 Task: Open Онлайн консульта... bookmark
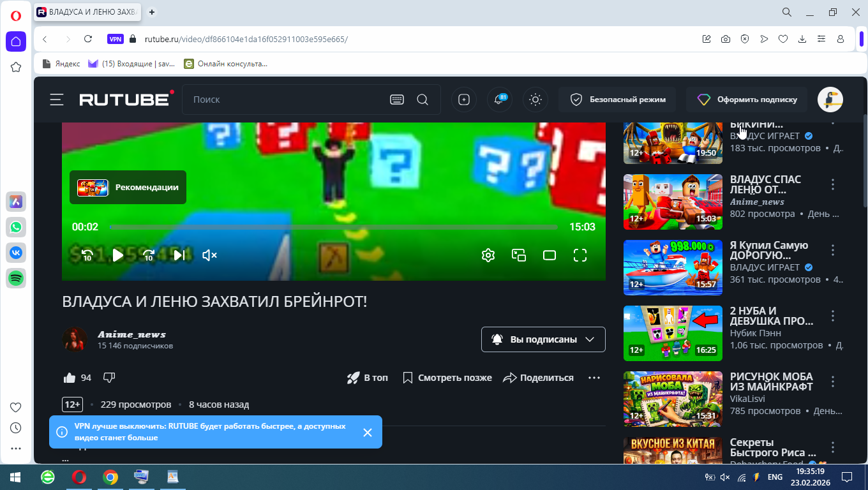(225, 63)
